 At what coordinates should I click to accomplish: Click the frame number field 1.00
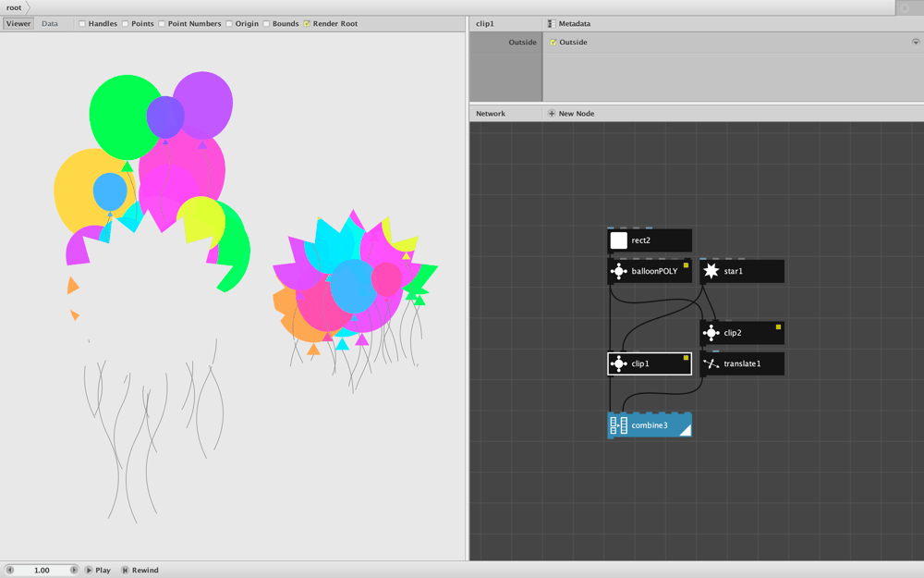click(42, 570)
